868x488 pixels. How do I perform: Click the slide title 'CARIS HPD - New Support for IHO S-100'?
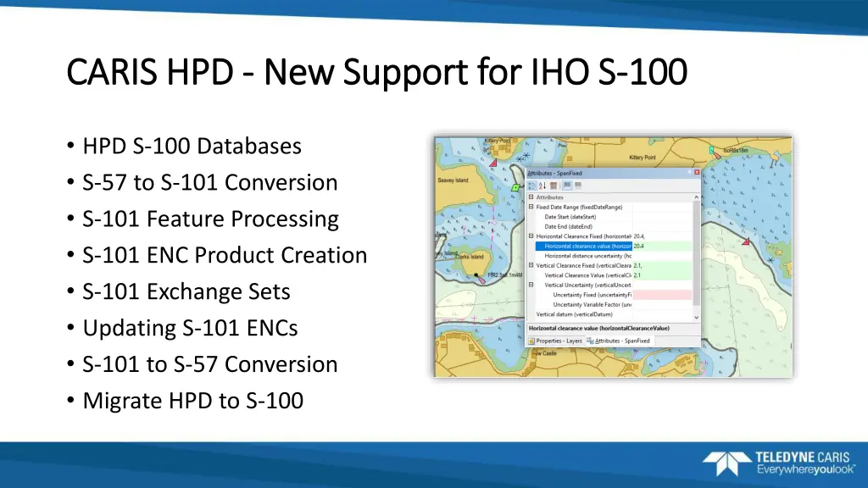[376, 72]
